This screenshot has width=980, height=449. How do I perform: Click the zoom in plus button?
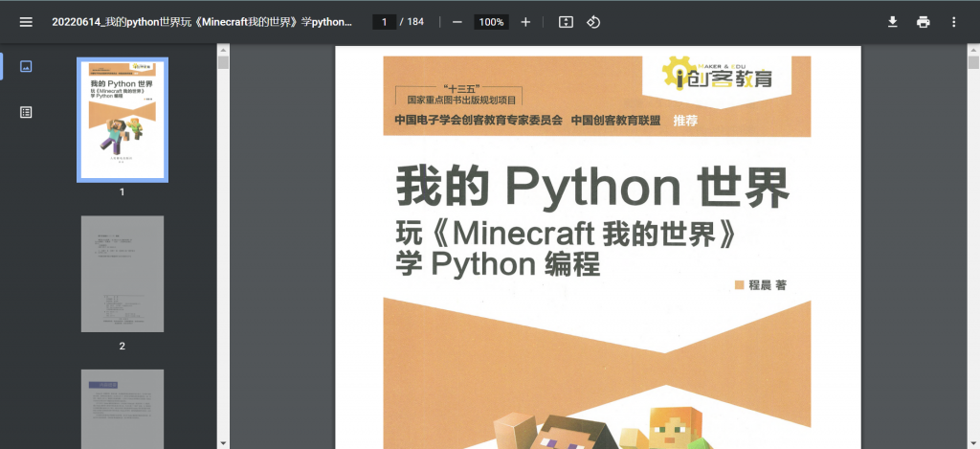tap(525, 22)
